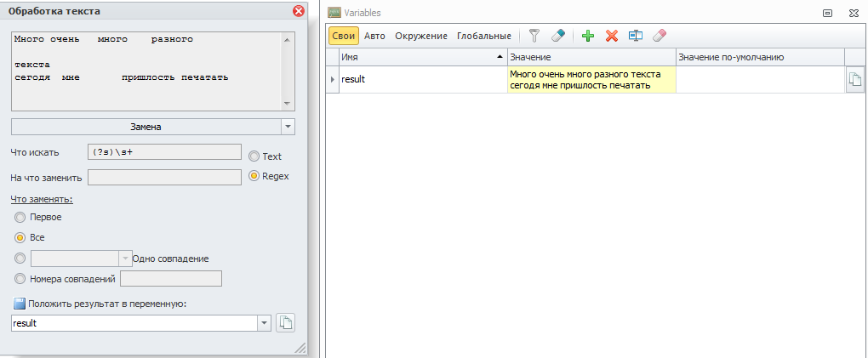This screenshot has height=358, width=868.
Task: Click the result row indicator arrow
Action: (x=333, y=79)
